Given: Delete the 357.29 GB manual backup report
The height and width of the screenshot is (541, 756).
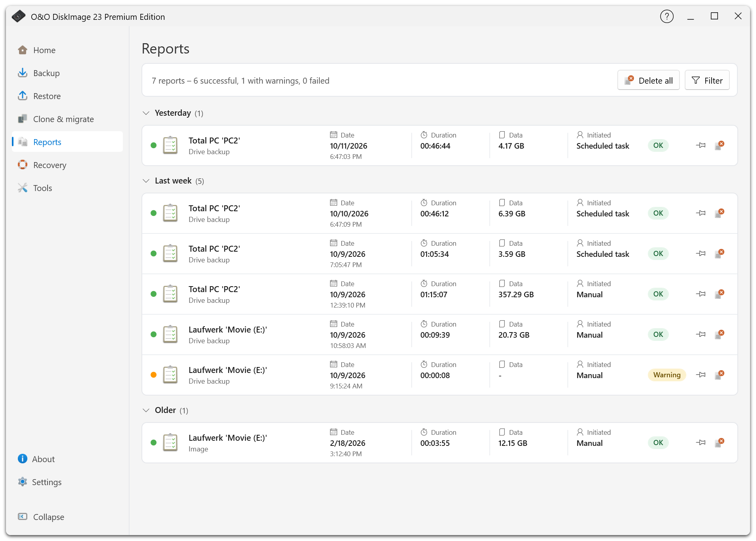Looking at the screenshot, I should 719,294.
